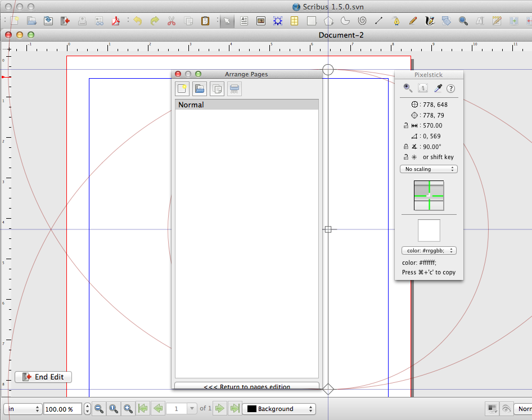Viewport: 532px width, 420px height.
Task: Click the Export as PDF icon
Action: 116,21
